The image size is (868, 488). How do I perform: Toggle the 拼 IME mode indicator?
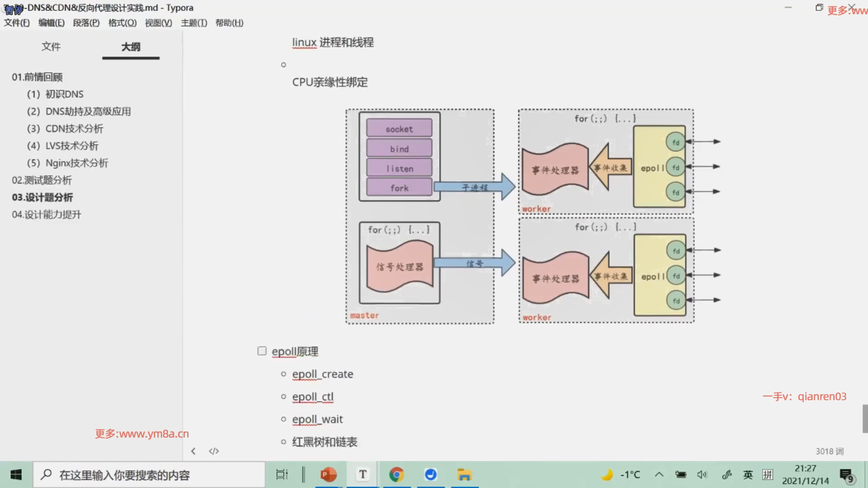point(768,474)
